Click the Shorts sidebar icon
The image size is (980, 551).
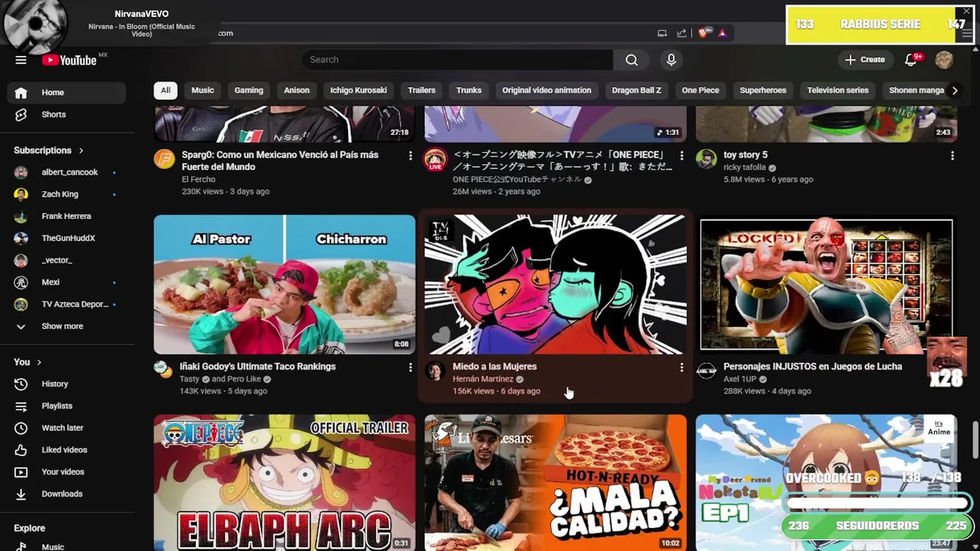pos(21,114)
